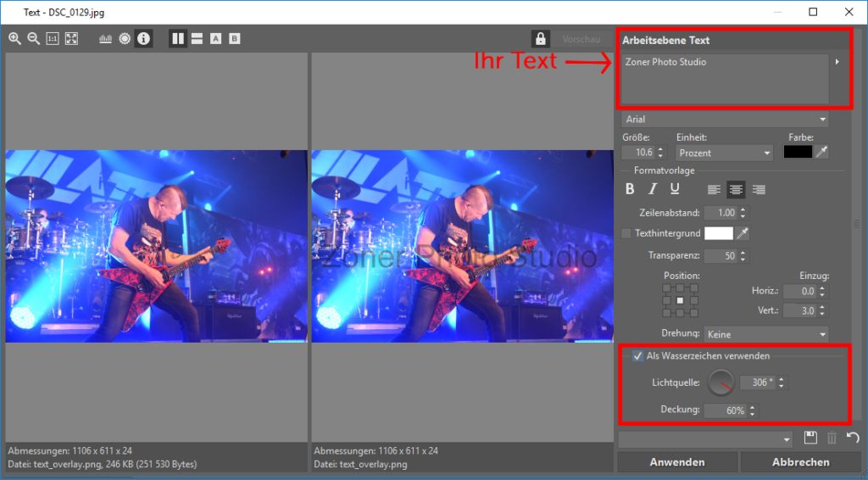
Task: Open the arrow menu beside the text box
Action: click(837, 62)
